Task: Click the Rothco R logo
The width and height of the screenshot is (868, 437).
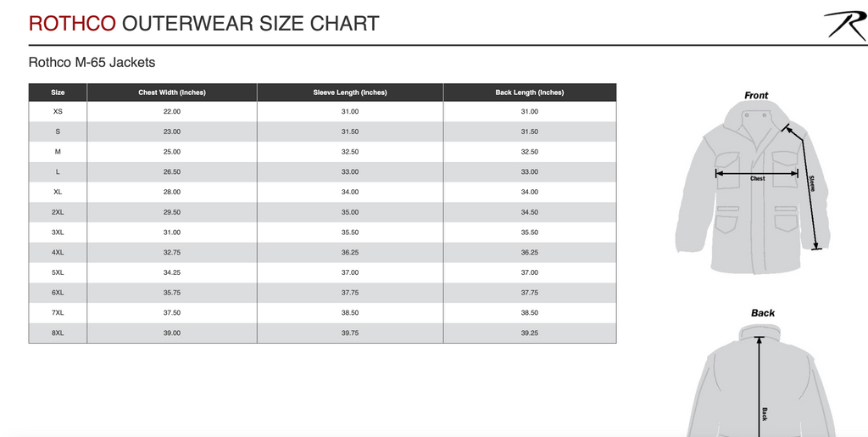Action: click(843, 25)
